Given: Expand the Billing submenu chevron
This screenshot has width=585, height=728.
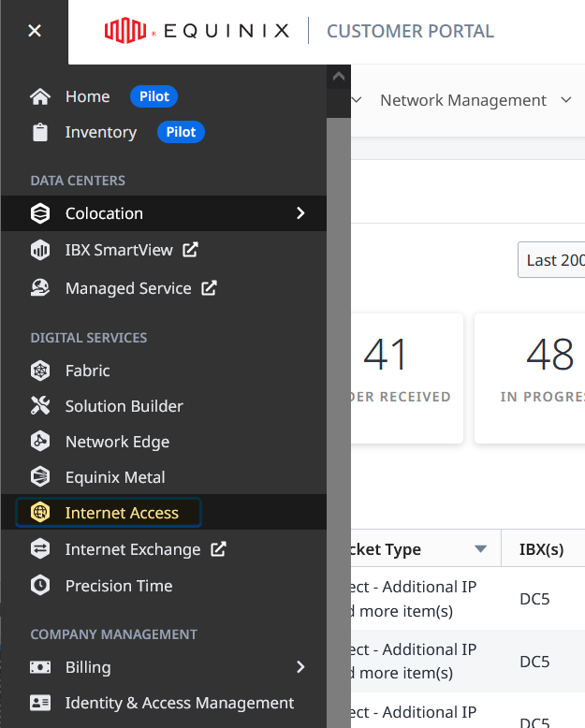Looking at the screenshot, I should 300,667.
